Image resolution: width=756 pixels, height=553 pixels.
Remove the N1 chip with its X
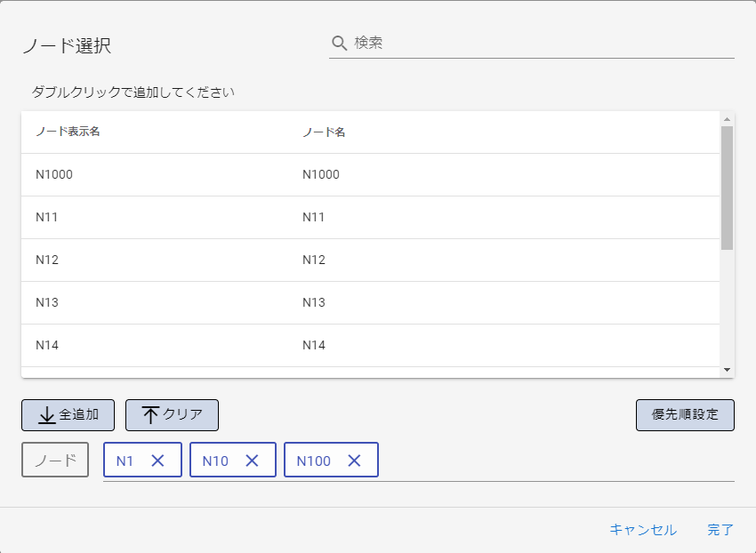tap(158, 461)
